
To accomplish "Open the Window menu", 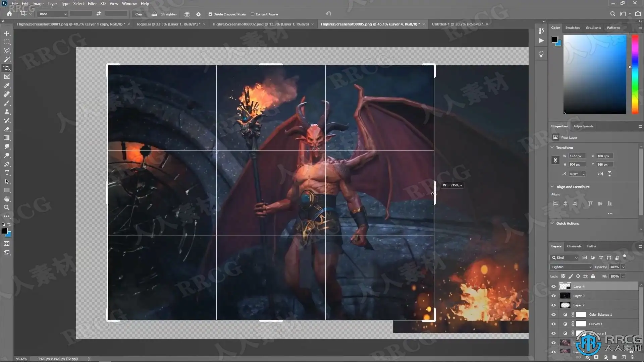I will (x=129, y=4).
